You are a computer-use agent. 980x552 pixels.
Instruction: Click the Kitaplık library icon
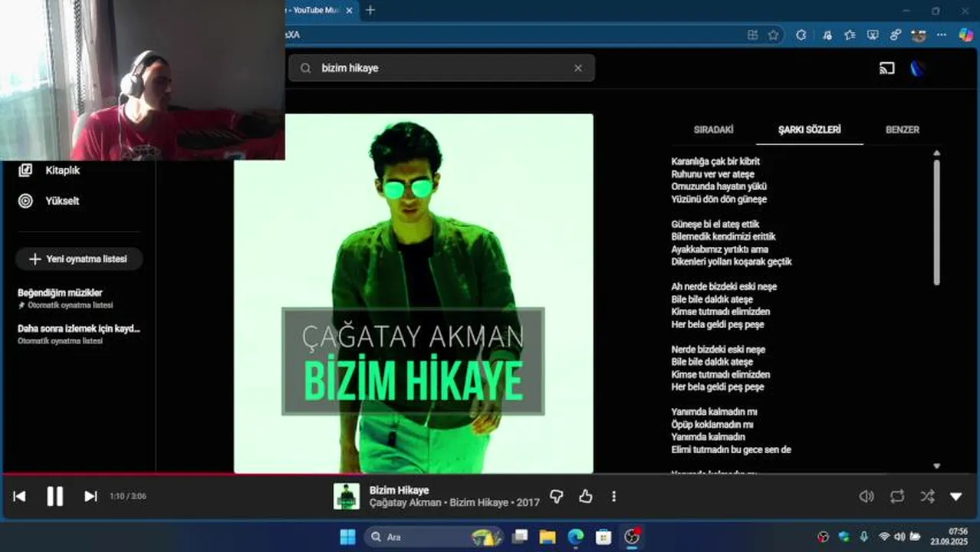tap(25, 170)
